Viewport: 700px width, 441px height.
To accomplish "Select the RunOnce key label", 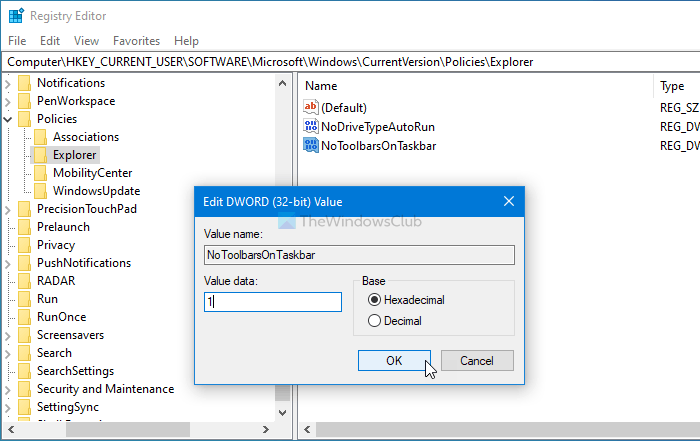I will [62, 317].
